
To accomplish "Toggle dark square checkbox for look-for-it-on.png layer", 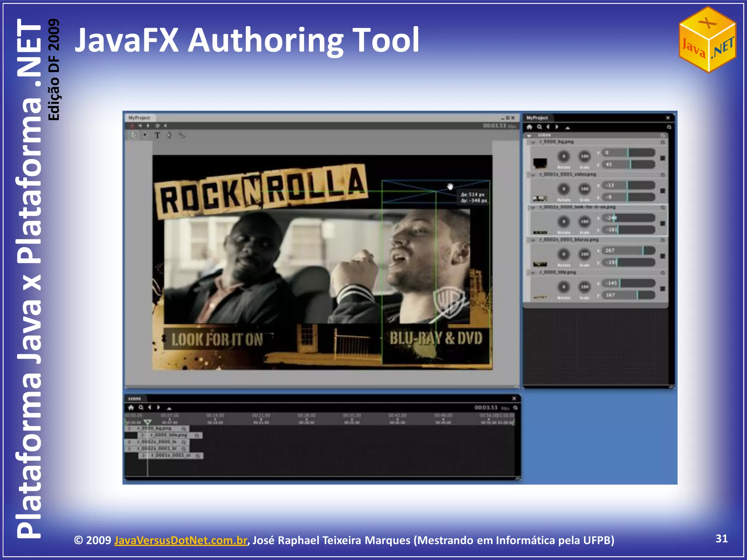I will (x=663, y=223).
